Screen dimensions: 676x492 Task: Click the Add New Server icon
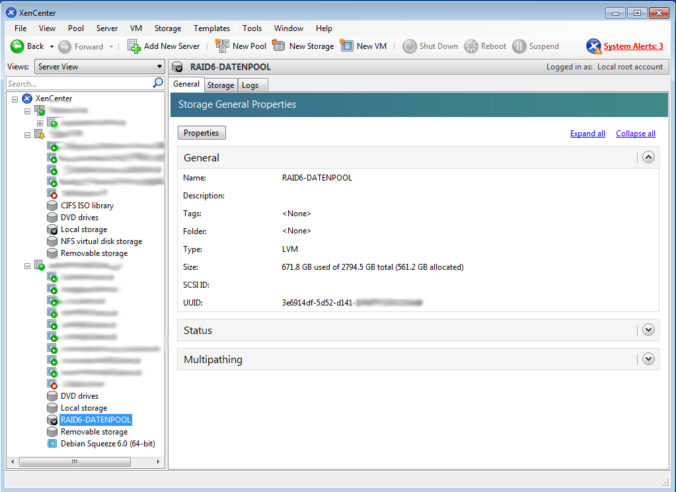(134, 46)
